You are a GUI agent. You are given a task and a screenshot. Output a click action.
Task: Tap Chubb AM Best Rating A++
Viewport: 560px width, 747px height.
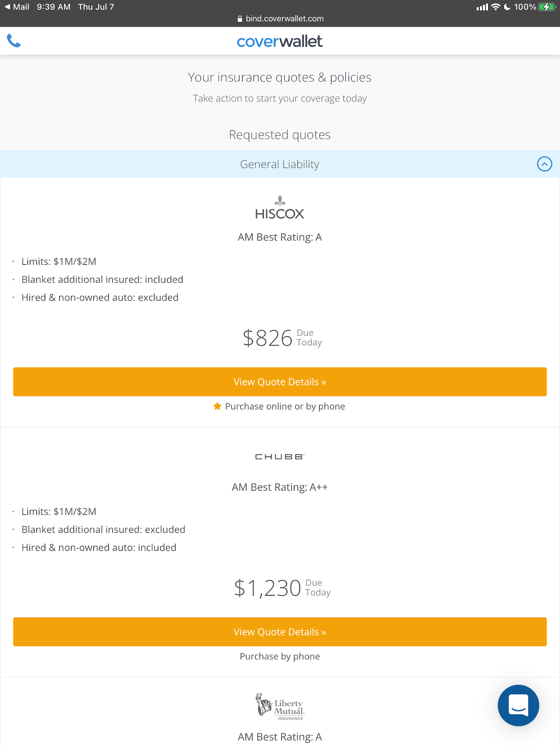point(280,487)
